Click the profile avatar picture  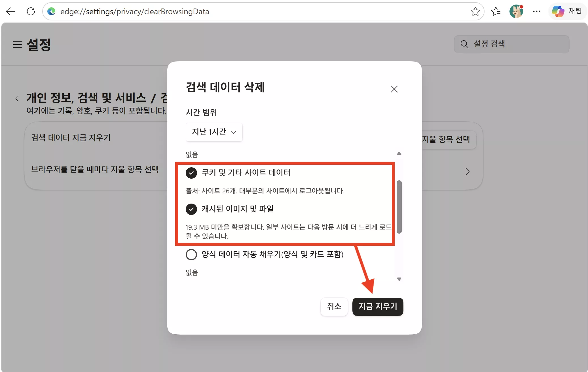[x=517, y=11]
